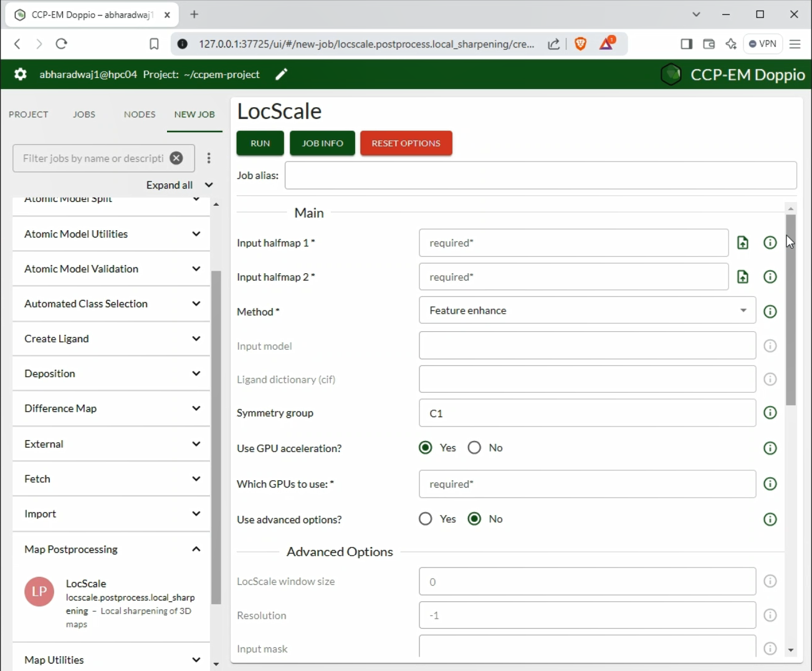The image size is (812, 671).
Task: Click the Input halfmap 1 field
Action: click(x=573, y=243)
